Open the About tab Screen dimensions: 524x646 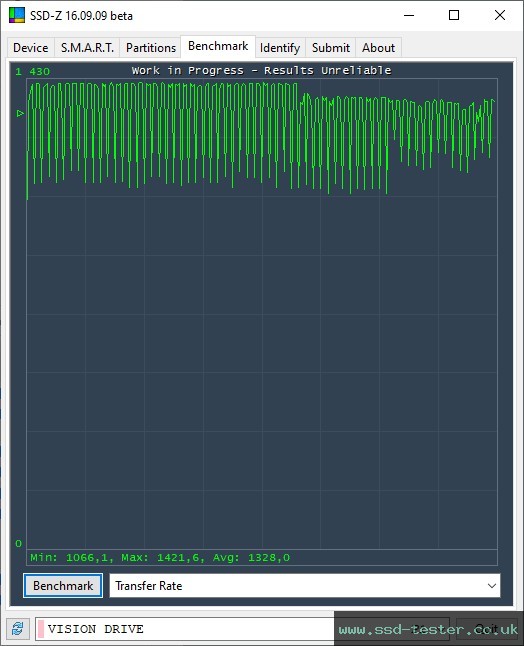click(378, 48)
